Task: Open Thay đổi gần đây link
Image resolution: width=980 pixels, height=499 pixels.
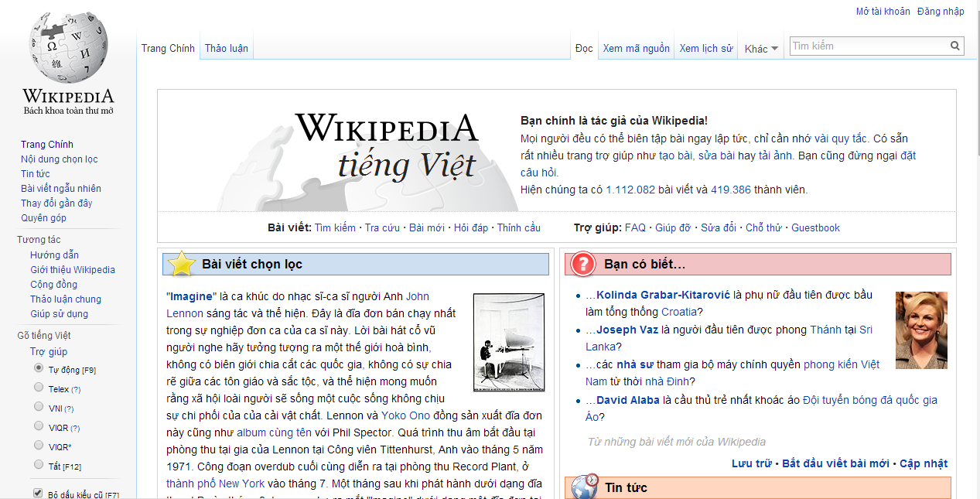Action: (56, 203)
